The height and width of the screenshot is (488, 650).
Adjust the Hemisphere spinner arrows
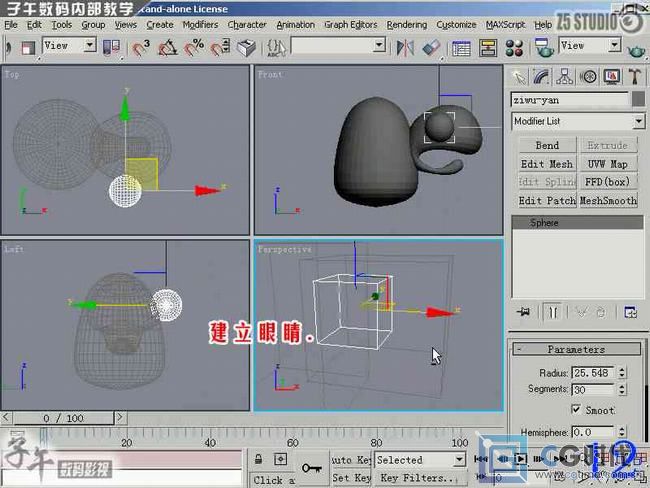622,432
